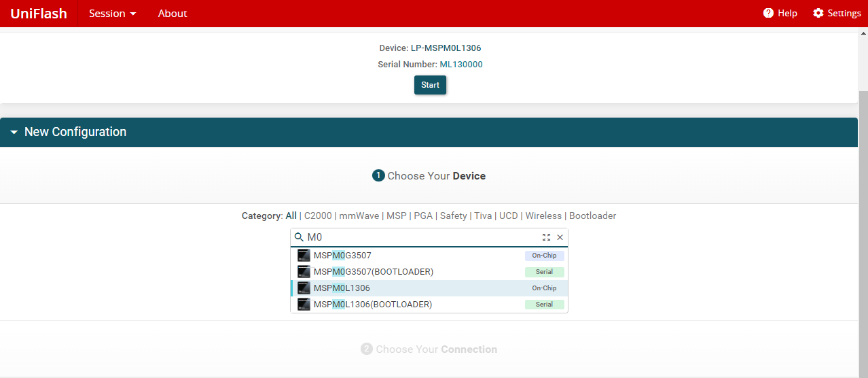Open the About menu item
Viewport: 868px width, 378px height.
click(173, 14)
